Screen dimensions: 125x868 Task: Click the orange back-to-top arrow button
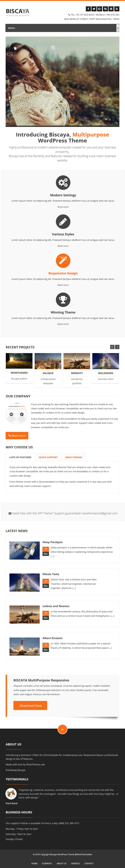point(62,729)
